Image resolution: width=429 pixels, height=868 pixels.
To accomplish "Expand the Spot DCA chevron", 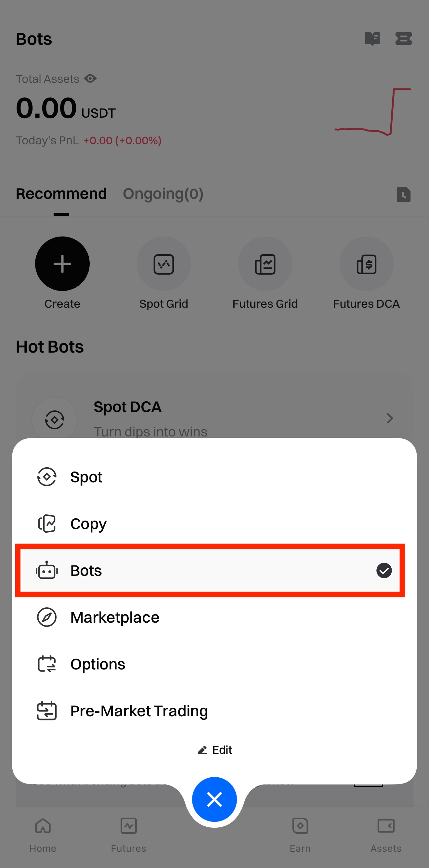I will tap(390, 418).
